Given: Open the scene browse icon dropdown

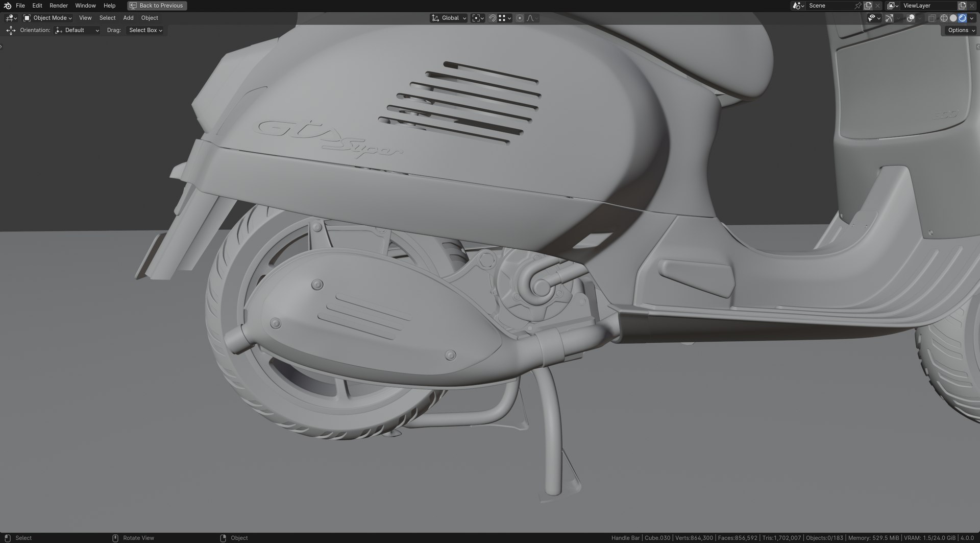Looking at the screenshot, I should pyautogui.click(x=798, y=6).
